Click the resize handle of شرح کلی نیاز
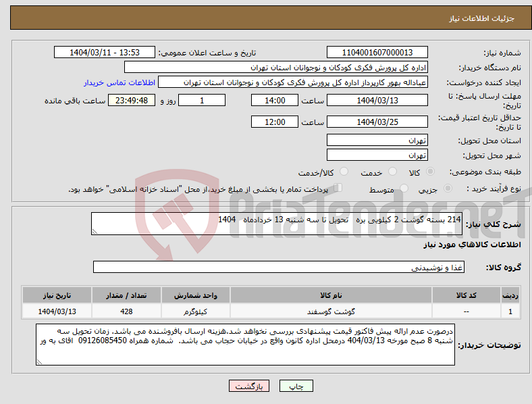The width and height of the screenshot is (532, 404). 95,232
